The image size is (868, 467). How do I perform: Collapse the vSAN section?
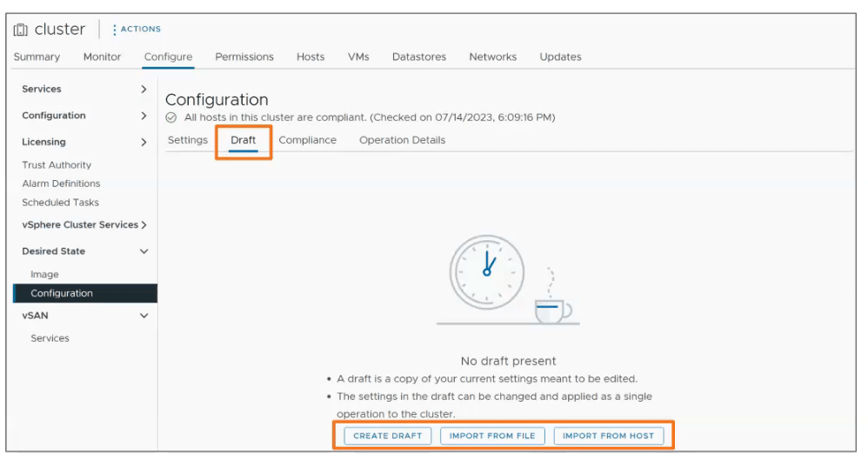click(x=144, y=317)
